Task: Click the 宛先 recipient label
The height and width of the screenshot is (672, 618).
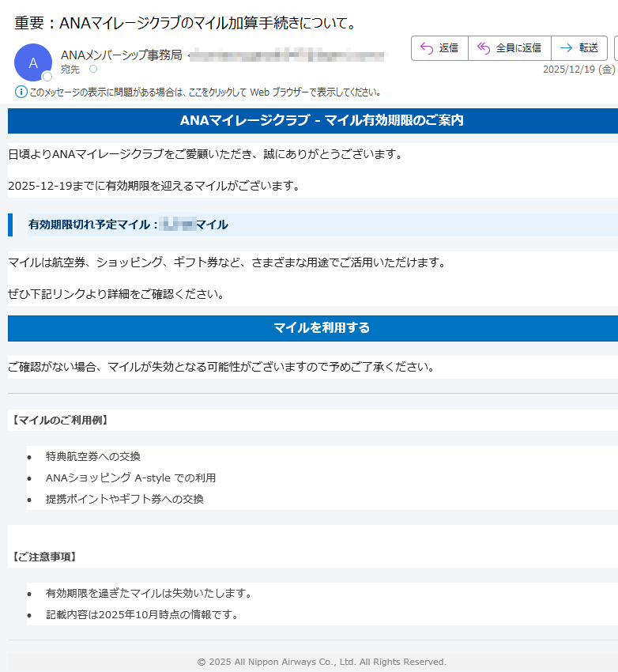Action: click(x=70, y=70)
